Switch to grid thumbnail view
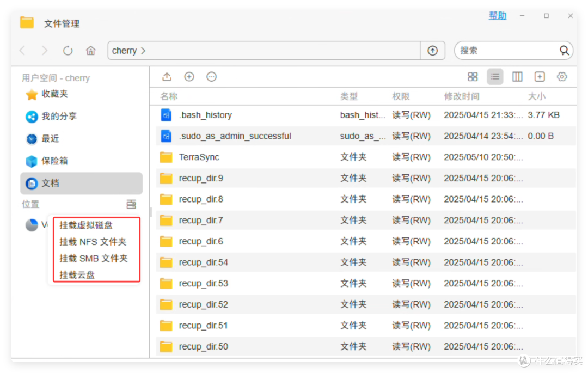The image size is (588, 373). click(x=473, y=77)
